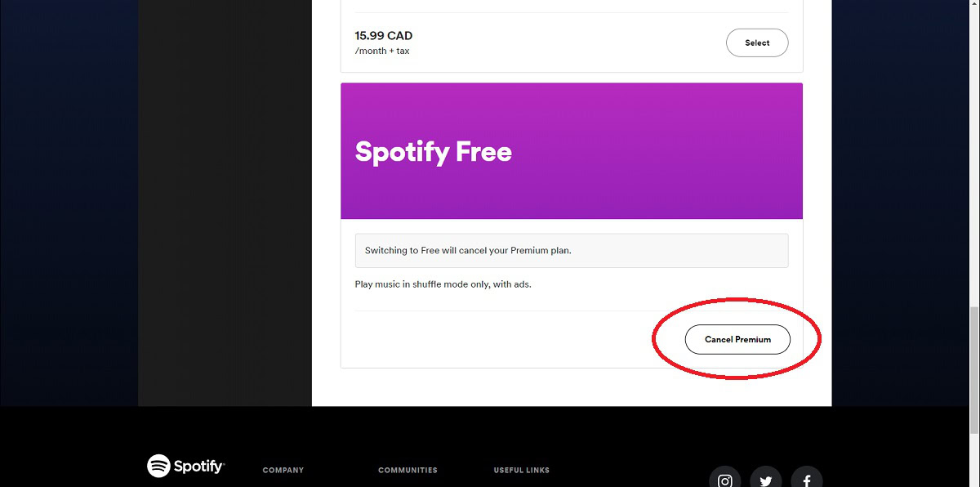Click the scrollbar track below the thumb
The width and height of the screenshot is (980, 487).
tap(973, 458)
